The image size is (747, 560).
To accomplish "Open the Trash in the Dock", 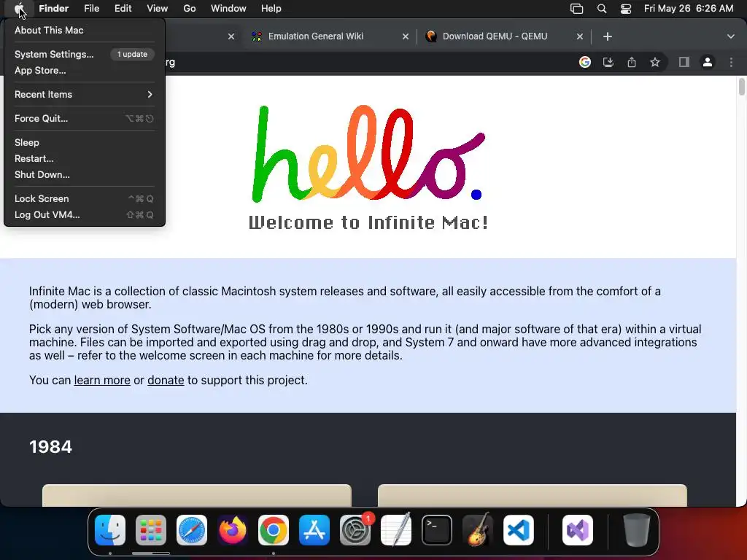I will tap(637, 530).
